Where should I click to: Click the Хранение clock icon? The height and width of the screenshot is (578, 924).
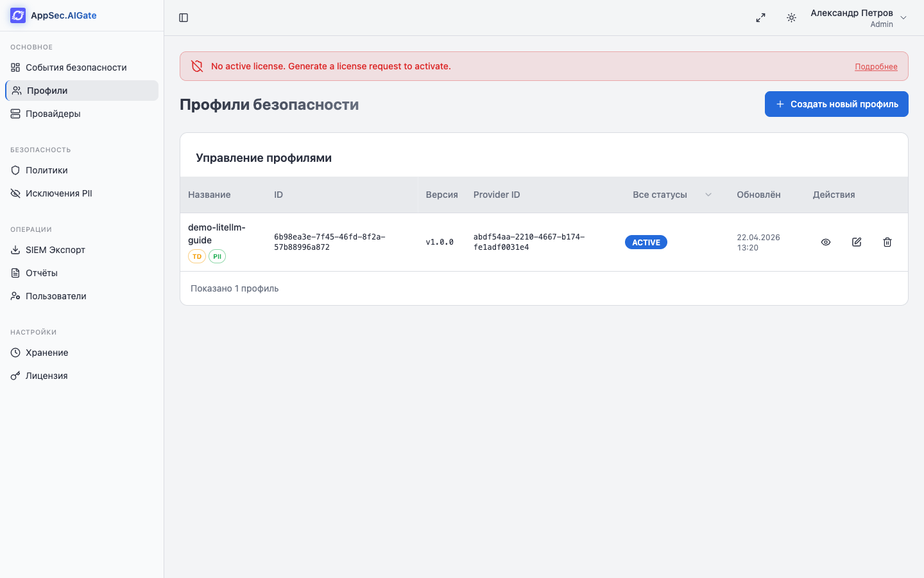(x=15, y=353)
